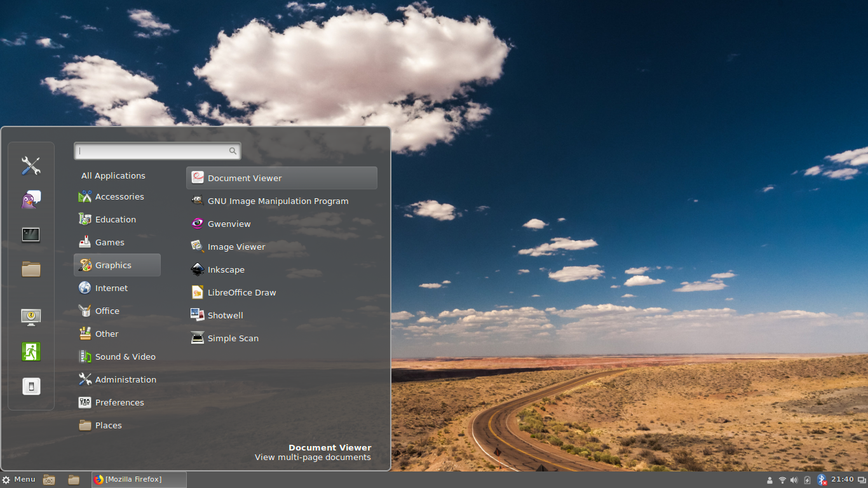Launch Simple Scan
The image size is (868, 488).
232,338
